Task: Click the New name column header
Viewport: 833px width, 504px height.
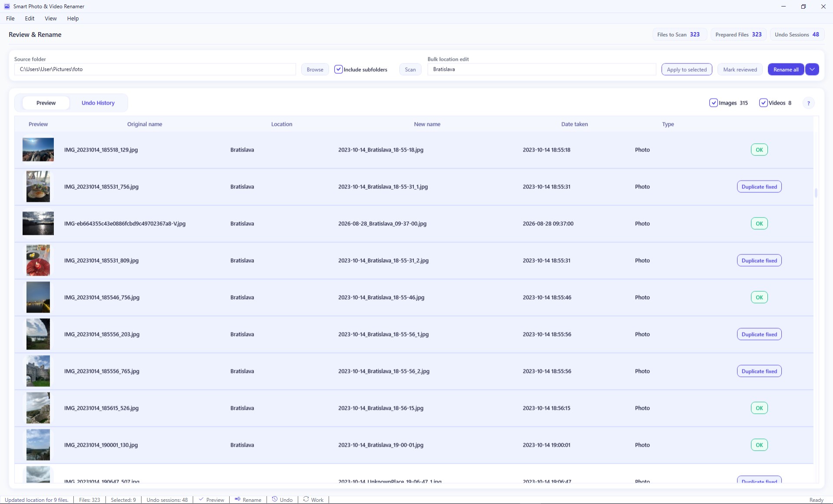Action: (427, 124)
